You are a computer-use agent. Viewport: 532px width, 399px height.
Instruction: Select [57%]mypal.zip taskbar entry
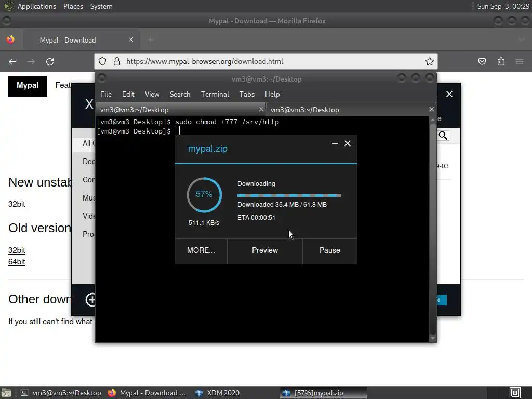[324, 393]
